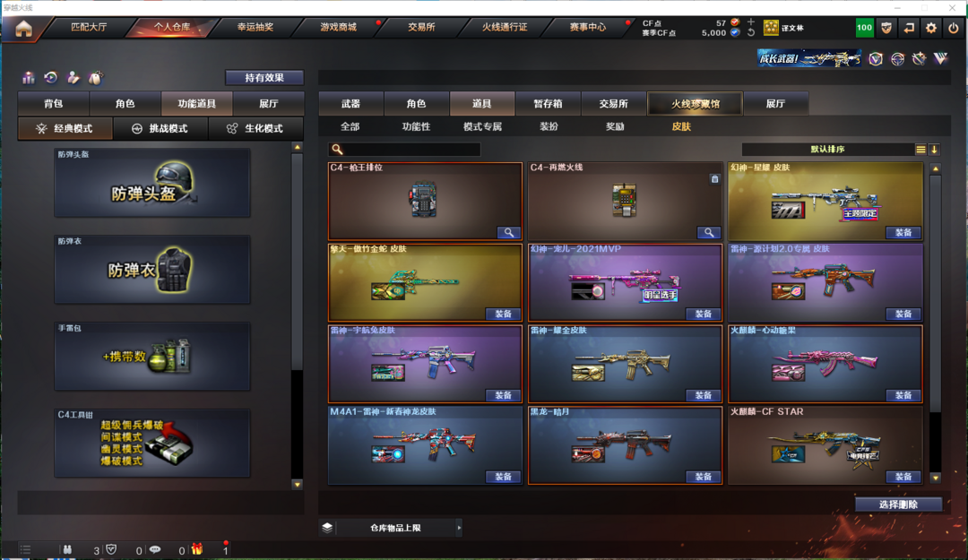Open the top navigation 交易所 tab
Screen dimensions: 968x560
click(421, 27)
